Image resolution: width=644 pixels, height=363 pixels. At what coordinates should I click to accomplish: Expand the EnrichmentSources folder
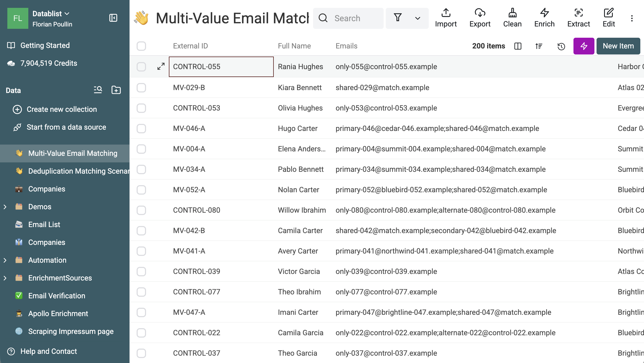(5, 278)
